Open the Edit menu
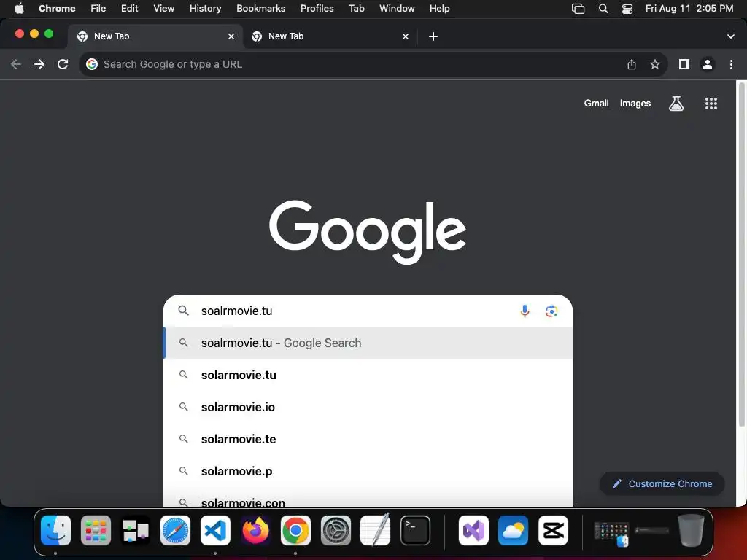747x560 pixels. pyautogui.click(x=130, y=9)
